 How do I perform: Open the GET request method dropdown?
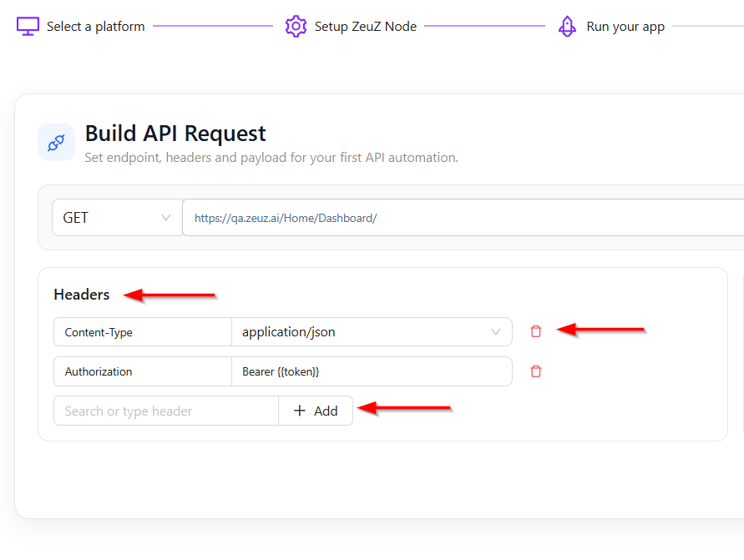click(117, 218)
